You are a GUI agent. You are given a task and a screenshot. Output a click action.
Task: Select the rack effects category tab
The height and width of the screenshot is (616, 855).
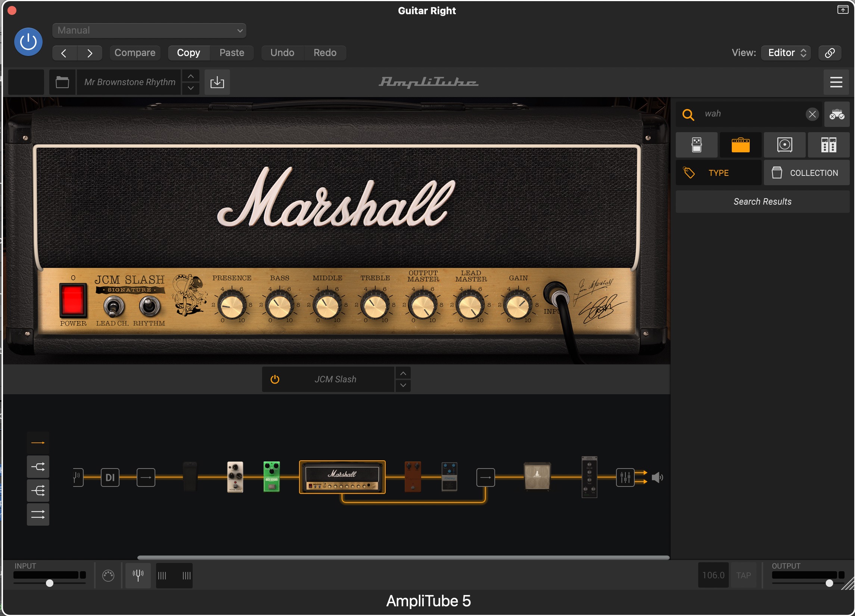click(x=828, y=145)
